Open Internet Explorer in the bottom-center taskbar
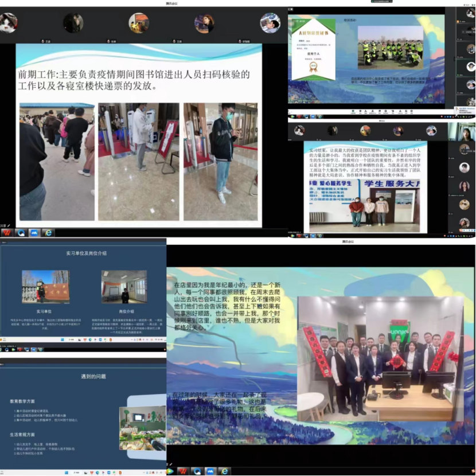The width and height of the screenshot is (476, 476). pyautogui.click(x=224, y=471)
